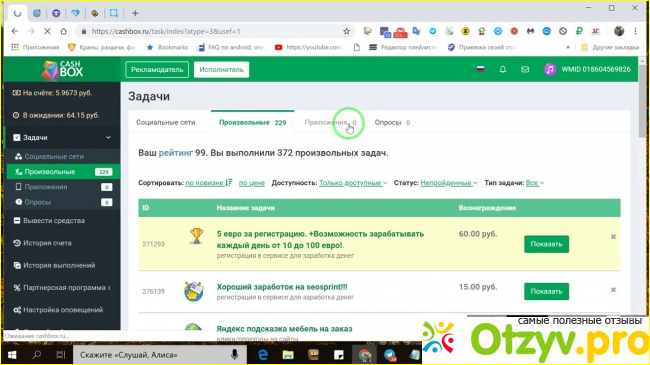Click the Russian flag language icon

[480, 69]
